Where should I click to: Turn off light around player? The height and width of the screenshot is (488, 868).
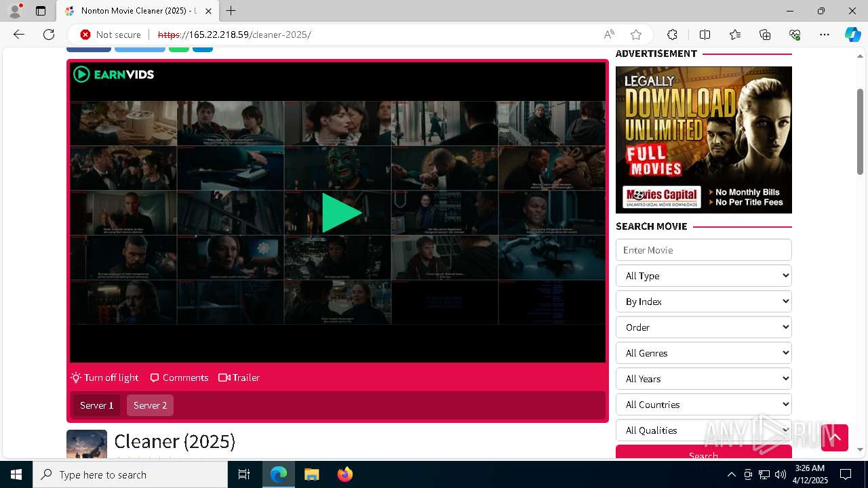104,378
